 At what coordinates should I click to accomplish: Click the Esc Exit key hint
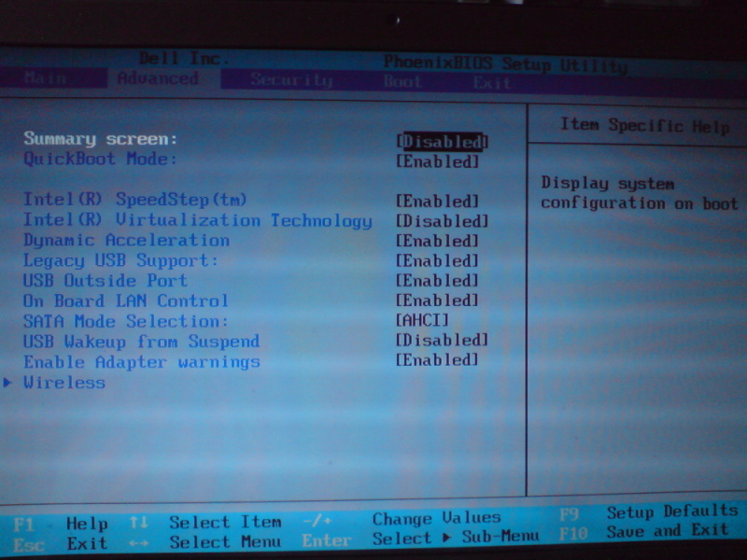[61, 544]
